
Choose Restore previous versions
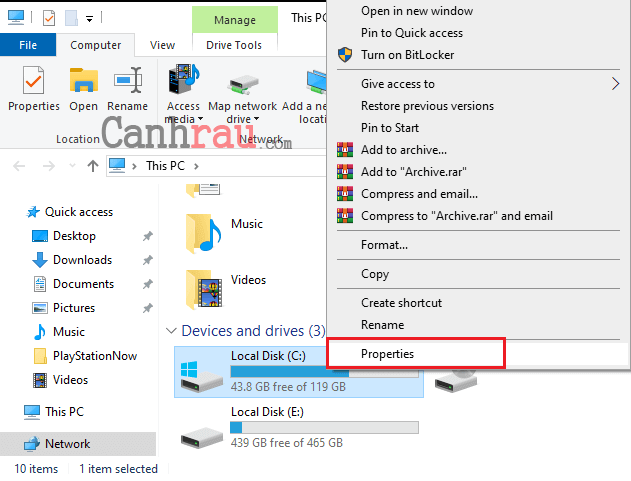(427, 106)
